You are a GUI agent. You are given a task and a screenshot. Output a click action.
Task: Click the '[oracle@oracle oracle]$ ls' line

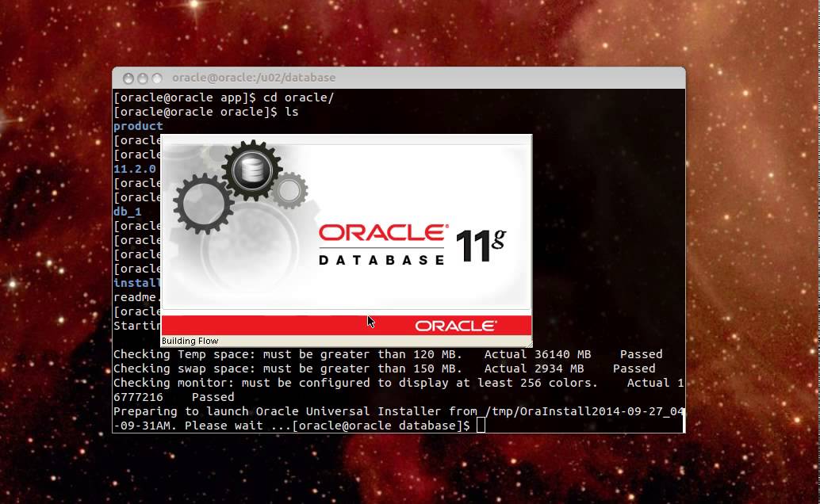pyautogui.click(x=206, y=112)
